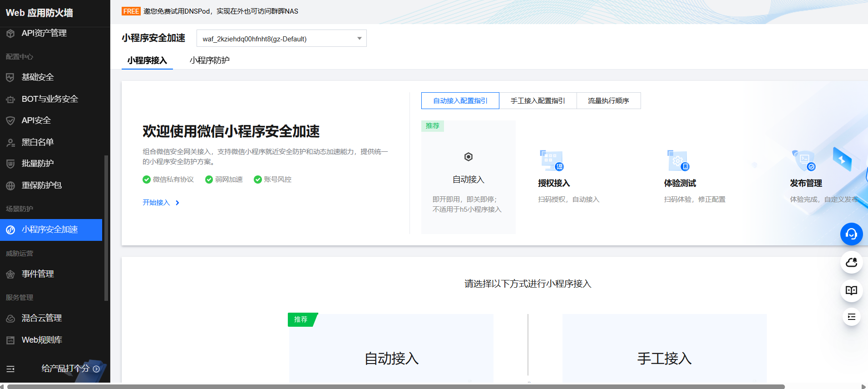The image size is (868, 389).
Task: Click the 小程序安全加速 sidebar icon
Action: coord(10,230)
